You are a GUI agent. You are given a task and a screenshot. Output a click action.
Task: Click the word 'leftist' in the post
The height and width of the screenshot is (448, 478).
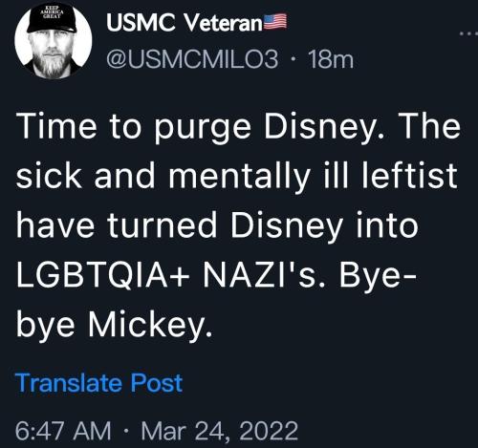click(x=409, y=176)
